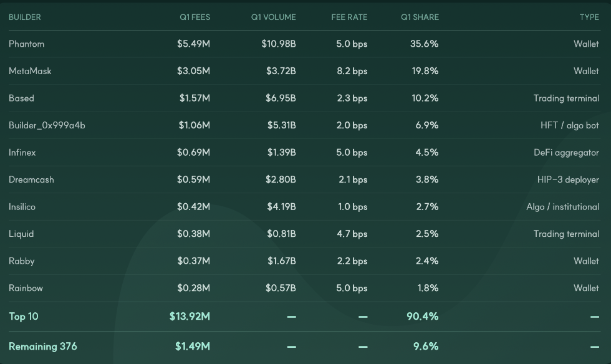Click the $5.31B volume cell

point(282,125)
